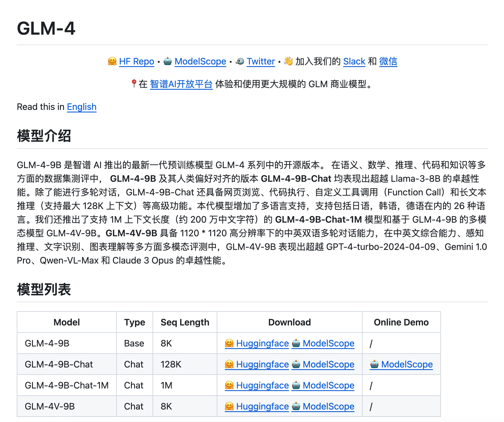
Task: Click robot emoji beside header ModelScope
Action: click(x=168, y=61)
